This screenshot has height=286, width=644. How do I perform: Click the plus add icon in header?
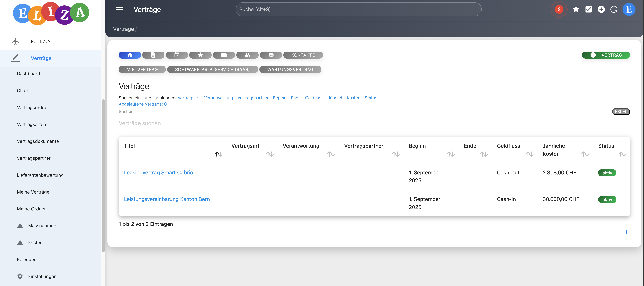[x=601, y=10]
